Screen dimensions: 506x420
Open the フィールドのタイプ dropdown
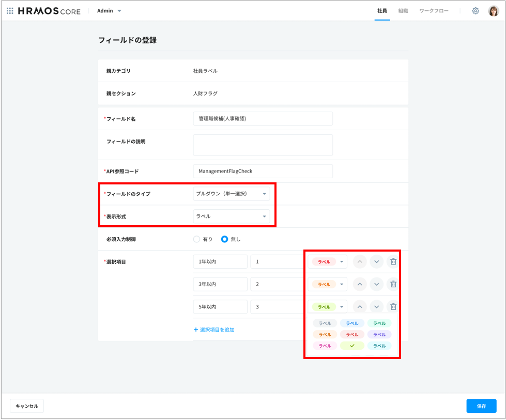tap(231, 194)
